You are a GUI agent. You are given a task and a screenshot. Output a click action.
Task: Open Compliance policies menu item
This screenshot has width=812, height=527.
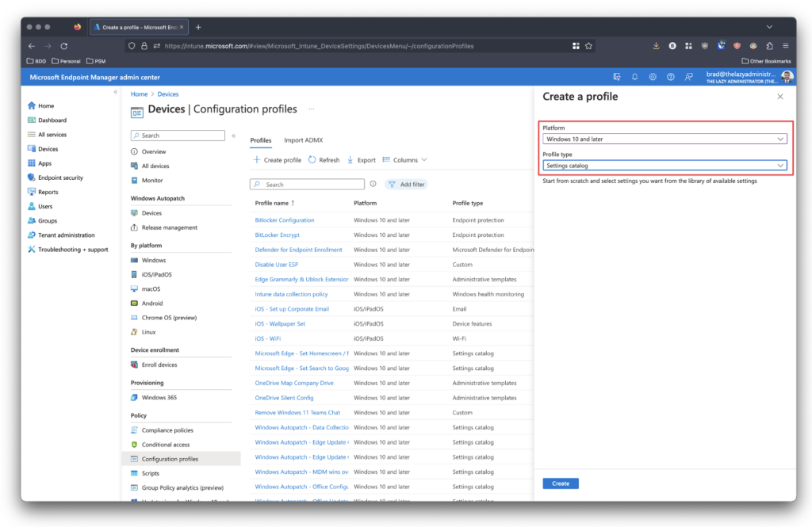pyautogui.click(x=167, y=430)
